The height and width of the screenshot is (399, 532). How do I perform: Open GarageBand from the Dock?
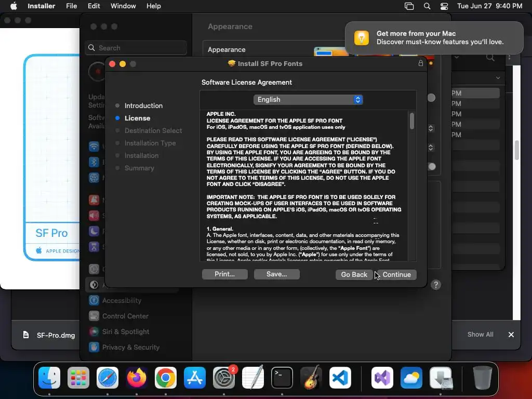[311, 378]
